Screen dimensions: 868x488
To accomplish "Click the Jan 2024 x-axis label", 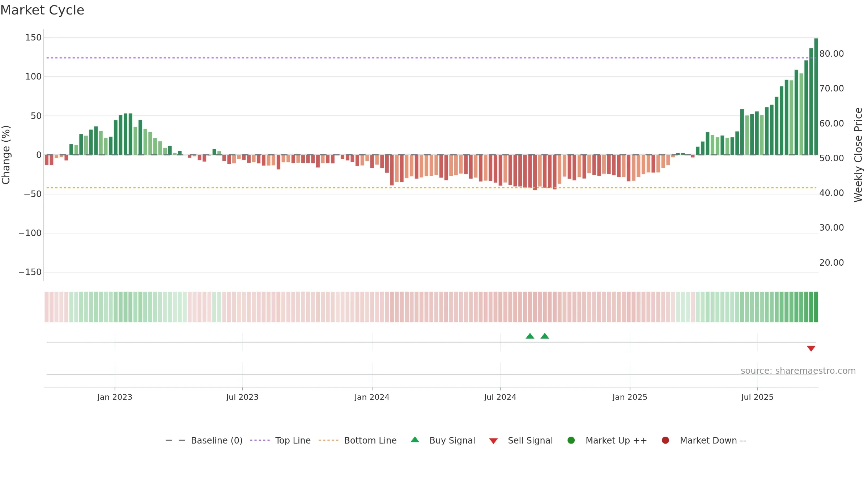I will tap(372, 397).
